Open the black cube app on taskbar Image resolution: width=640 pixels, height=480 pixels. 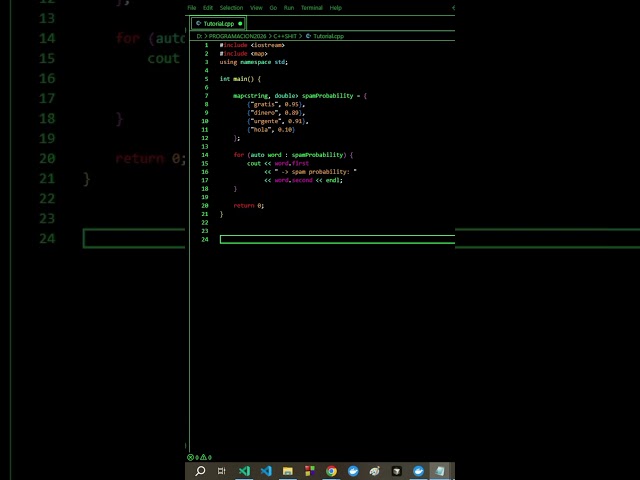coord(396,471)
